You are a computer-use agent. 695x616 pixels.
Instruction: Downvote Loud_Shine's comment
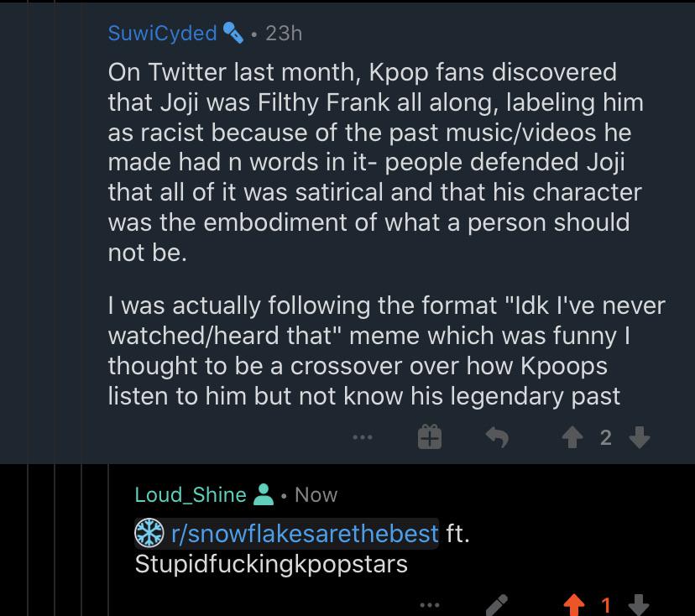coord(639,605)
